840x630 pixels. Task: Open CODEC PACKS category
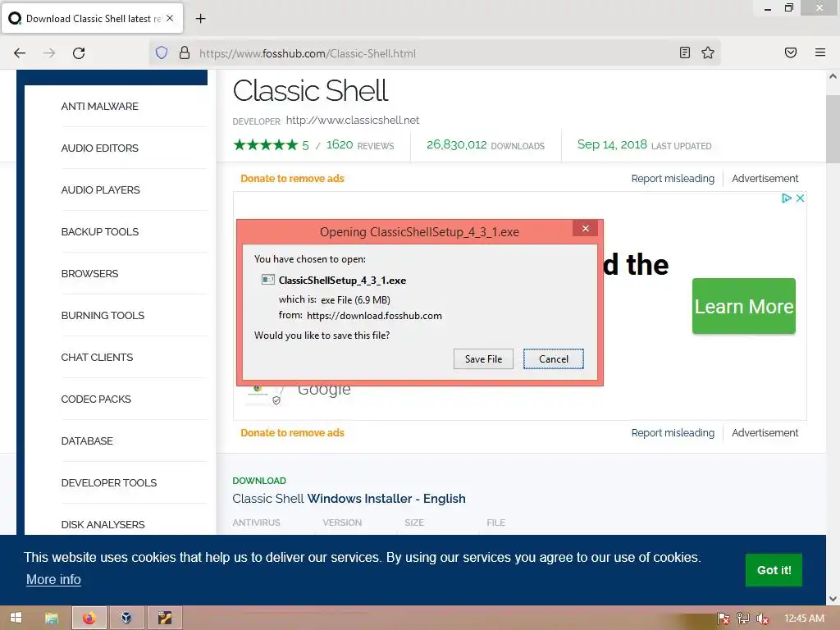pyautogui.click(x=96, y=399)
